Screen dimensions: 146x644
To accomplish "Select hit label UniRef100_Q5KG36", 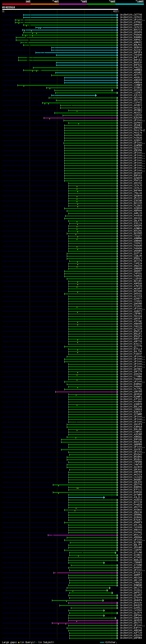I will (x=131, y=512).
